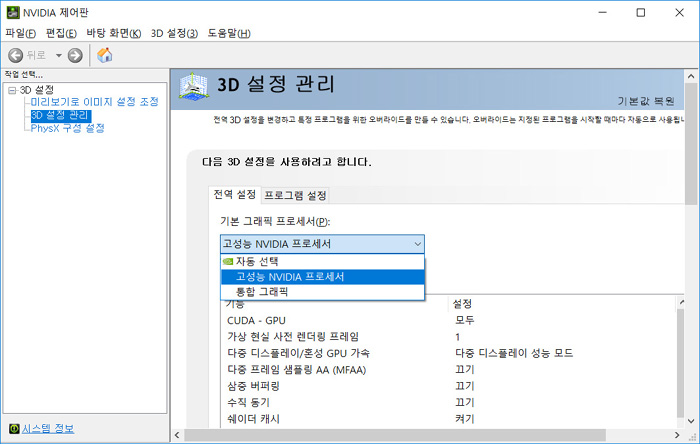Select the 쉐이더 캐시 setting row
700x444 pixels.
450,419
